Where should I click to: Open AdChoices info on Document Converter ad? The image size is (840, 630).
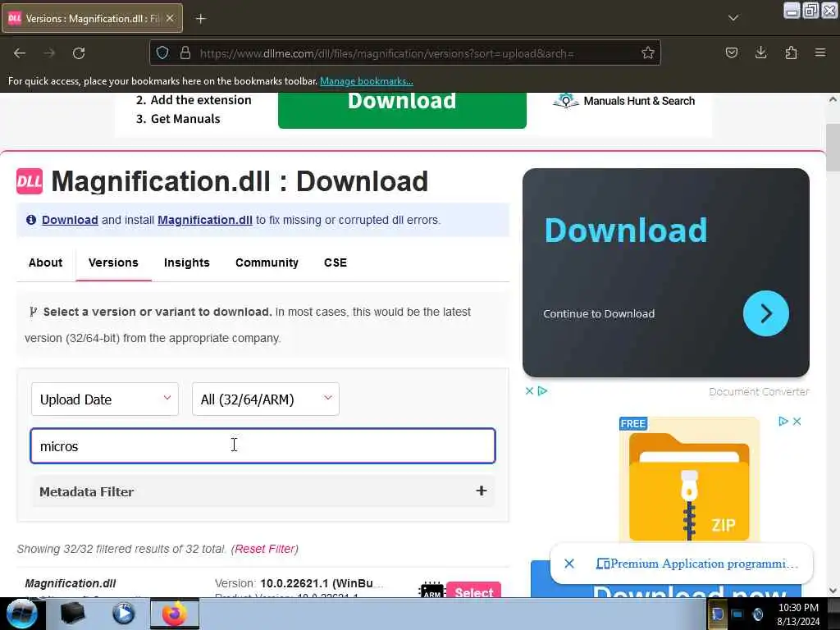[542, 391]
